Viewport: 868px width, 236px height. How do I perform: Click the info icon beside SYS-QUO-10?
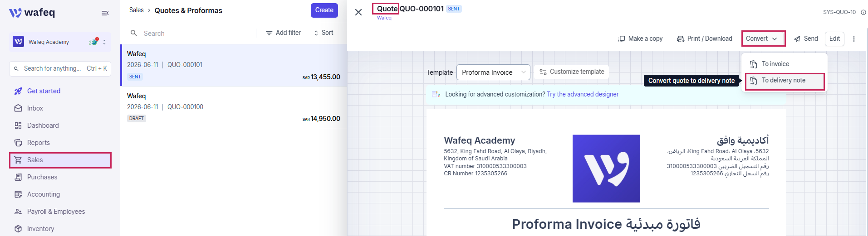(863, 12)
